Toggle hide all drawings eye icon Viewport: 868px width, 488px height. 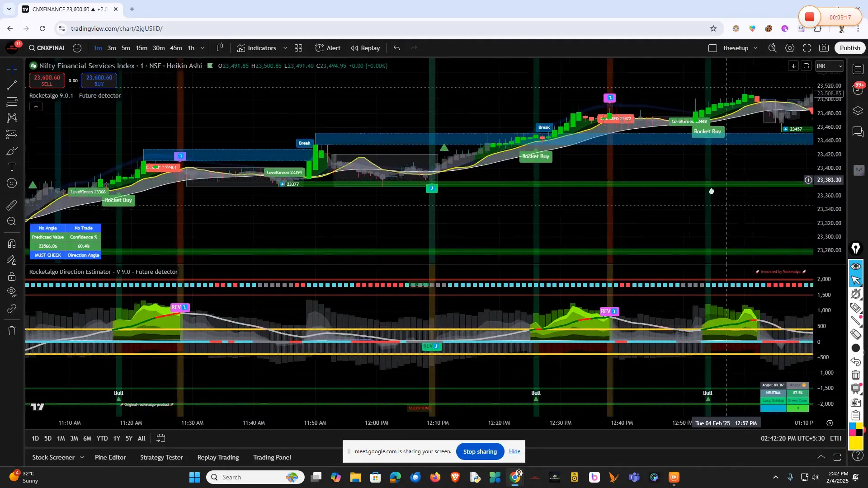(12, 292)
